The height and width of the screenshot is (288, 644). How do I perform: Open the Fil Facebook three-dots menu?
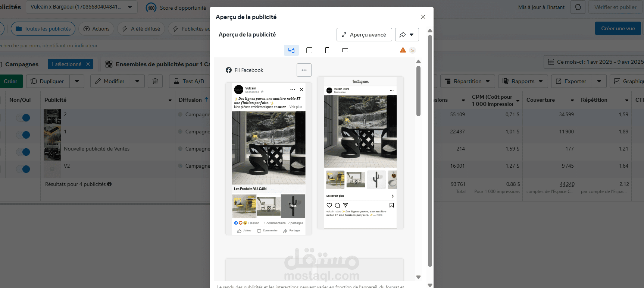coord(304,70)
